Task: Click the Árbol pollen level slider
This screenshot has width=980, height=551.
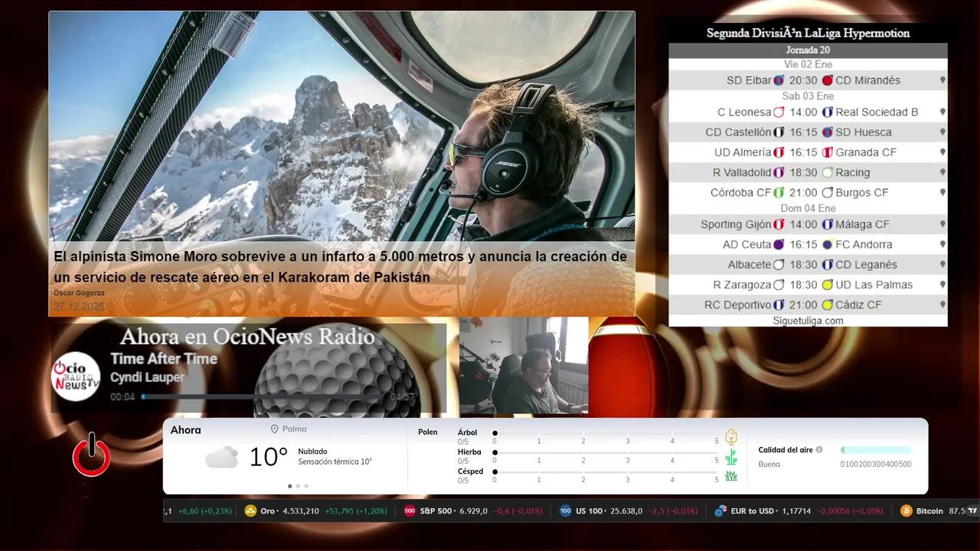Action: (x=606, y=433)
